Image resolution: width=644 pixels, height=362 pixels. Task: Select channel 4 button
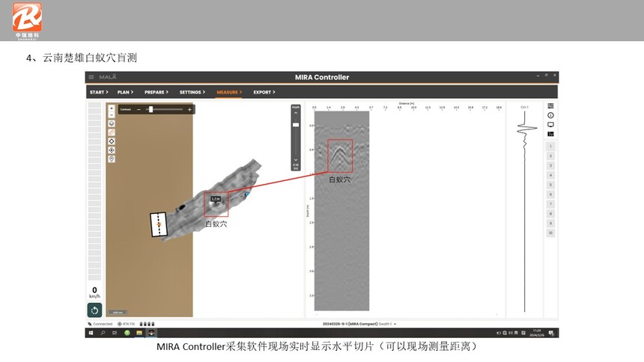point(550,175)
